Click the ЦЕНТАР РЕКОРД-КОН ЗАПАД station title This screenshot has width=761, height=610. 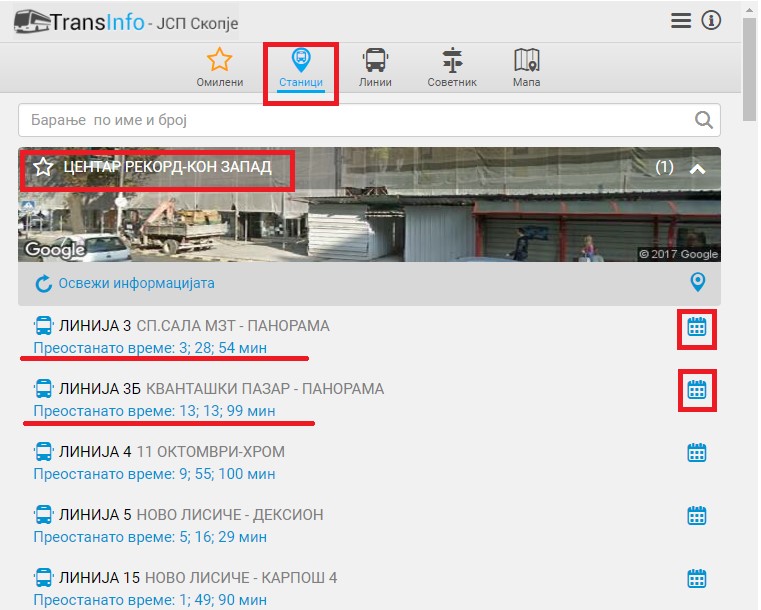[x=167, y=167]
